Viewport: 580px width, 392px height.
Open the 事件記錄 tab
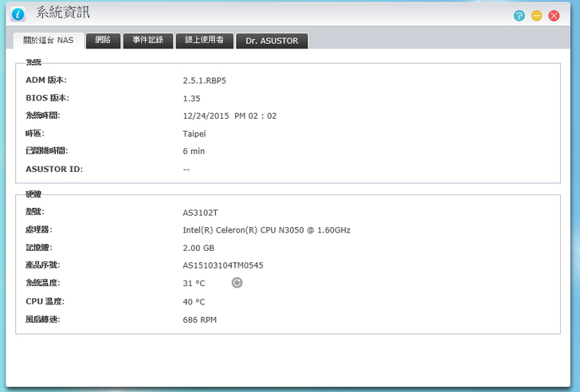[148, 41]
